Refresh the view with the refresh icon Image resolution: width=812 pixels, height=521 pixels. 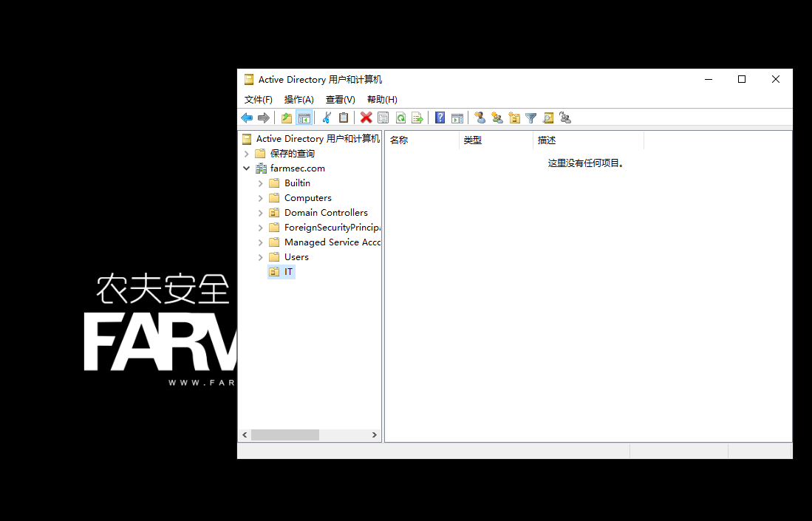(x=400, y=118)
